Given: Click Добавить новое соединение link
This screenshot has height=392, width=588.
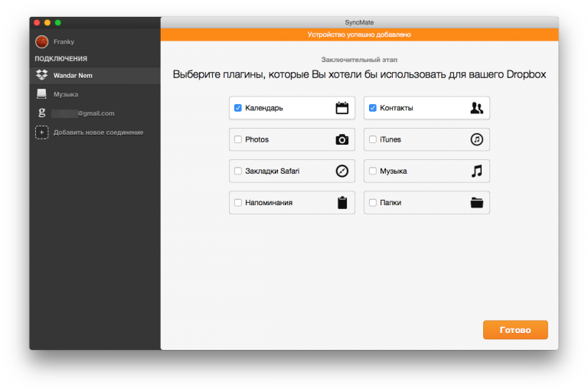Looking at the screenshot, I should (98, 132).
